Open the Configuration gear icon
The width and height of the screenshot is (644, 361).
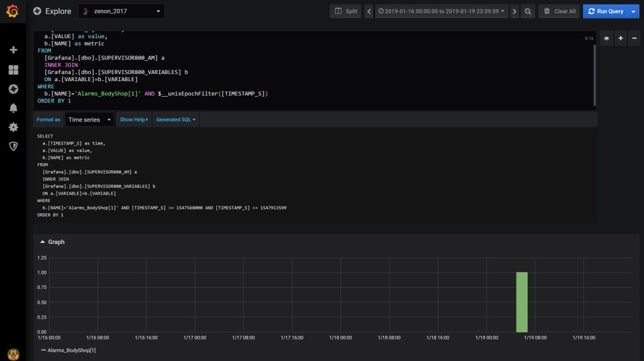13,127
